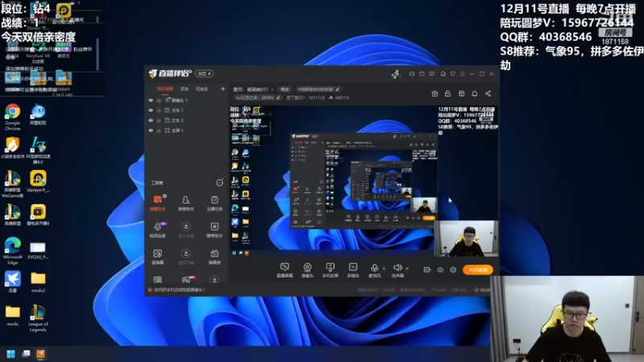Open the bottom tip about using a phone as a camera
This screenshot has width=644, height=362.
(x=179, y=290)
